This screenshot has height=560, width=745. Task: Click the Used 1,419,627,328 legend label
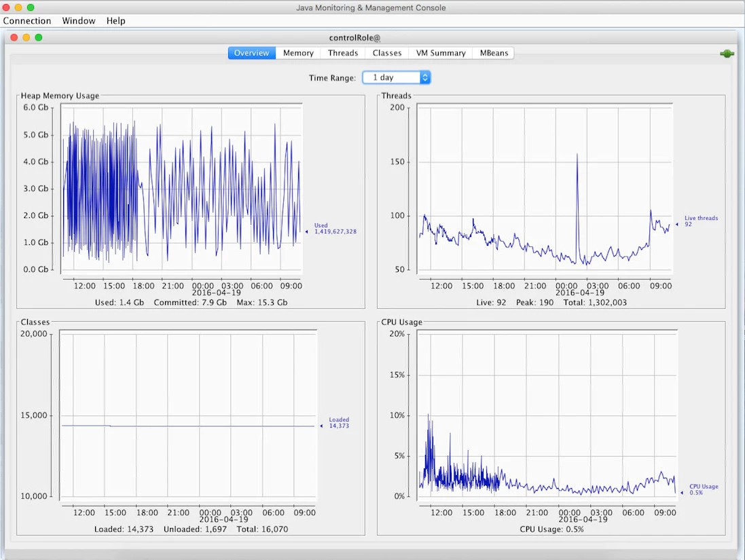click(x=335, y=229)
